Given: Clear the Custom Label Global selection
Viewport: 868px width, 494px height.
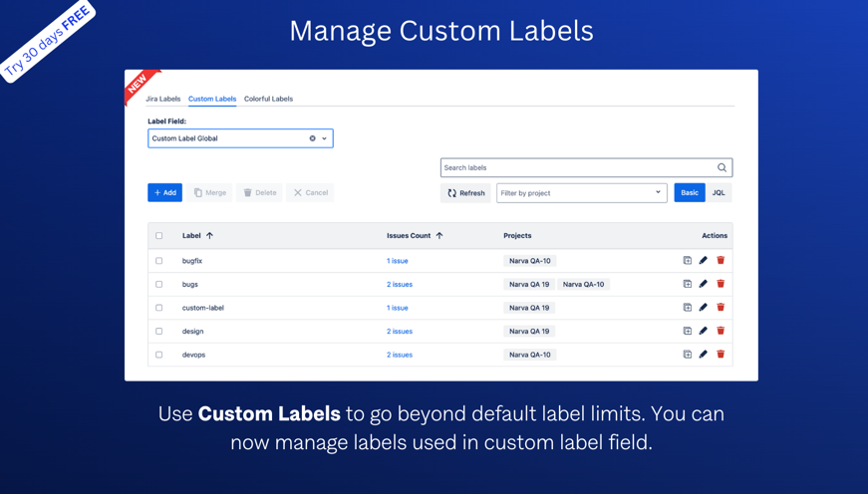Looking at the screenshot, I should pos(312,138).
